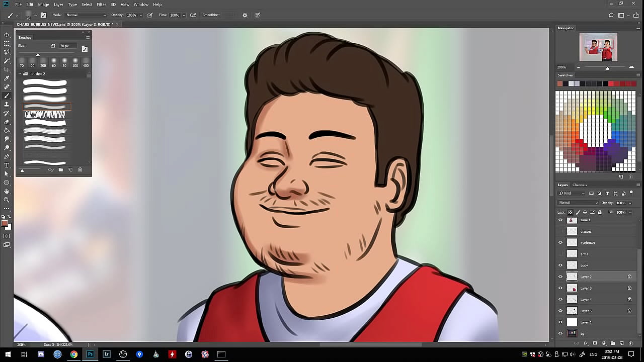Open the Filter menu
The width and height of the screenshot is (644, 362).
(x=101, y=5)
